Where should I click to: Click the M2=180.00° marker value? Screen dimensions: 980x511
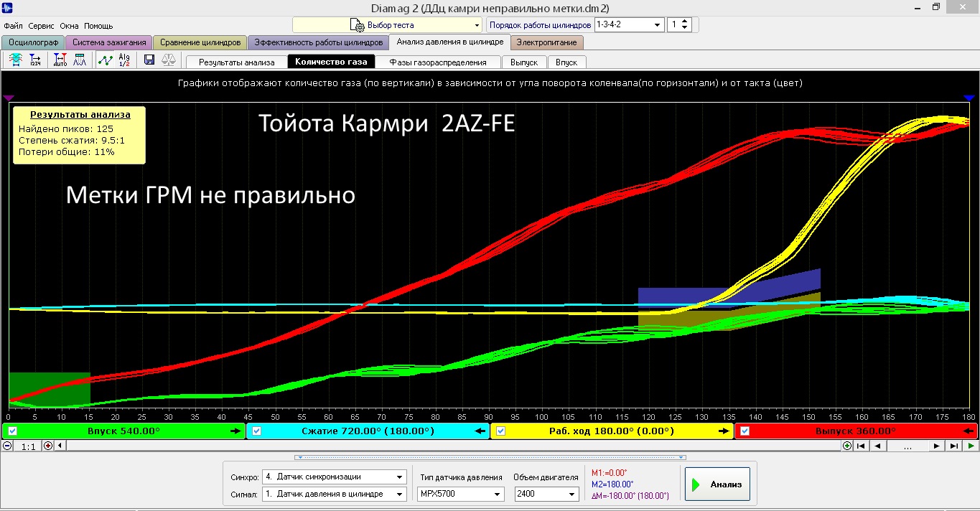(x=612, y=484)
